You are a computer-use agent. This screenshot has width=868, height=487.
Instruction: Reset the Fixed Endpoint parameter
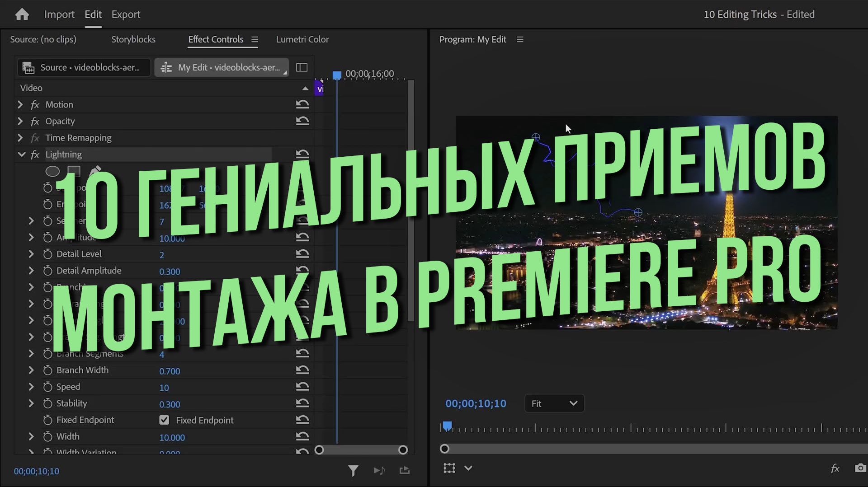point(302,420)
